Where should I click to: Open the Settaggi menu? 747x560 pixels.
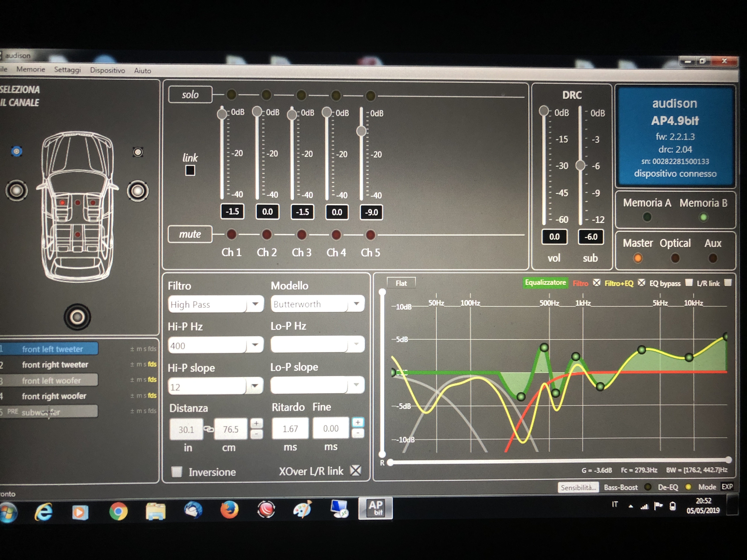[x=68, y=69]
